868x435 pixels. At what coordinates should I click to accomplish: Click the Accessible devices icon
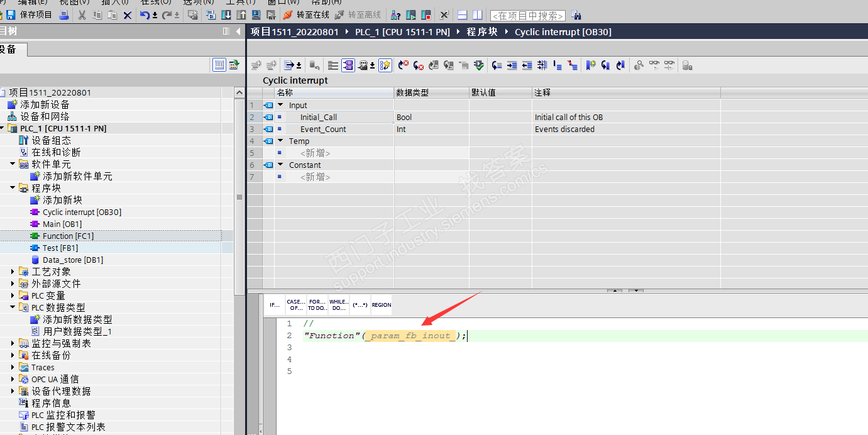[395, 14]
